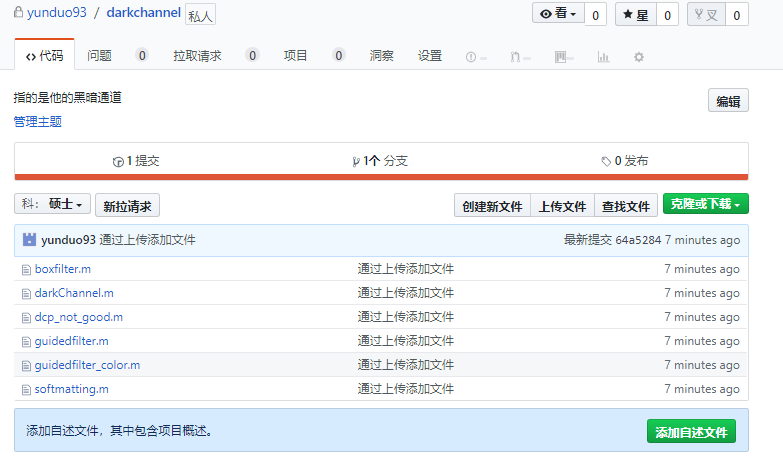Open the guidedfilter_color.m file
This screenshot has height=474, width=783.
coord(87,365)
